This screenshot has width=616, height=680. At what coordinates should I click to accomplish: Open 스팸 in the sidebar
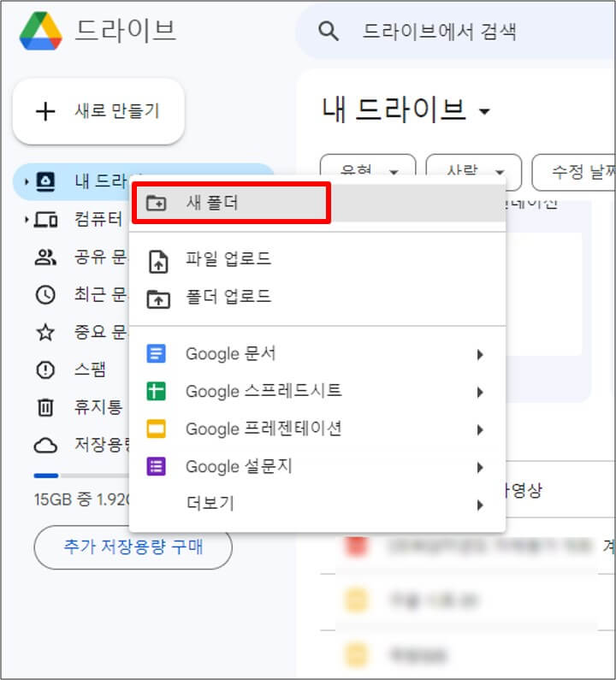click(x=90, y=370)
